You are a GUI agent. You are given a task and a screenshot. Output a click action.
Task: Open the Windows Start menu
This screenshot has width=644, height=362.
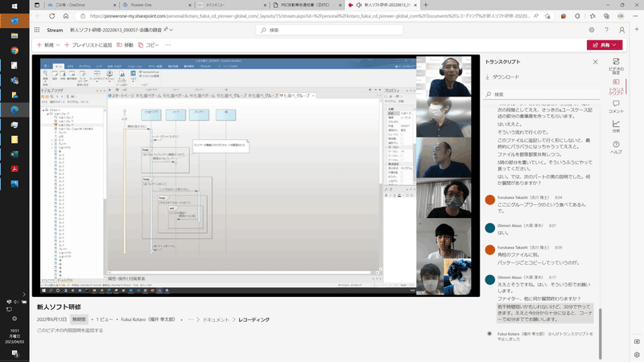pyautogui.click(x=14, y=6)
